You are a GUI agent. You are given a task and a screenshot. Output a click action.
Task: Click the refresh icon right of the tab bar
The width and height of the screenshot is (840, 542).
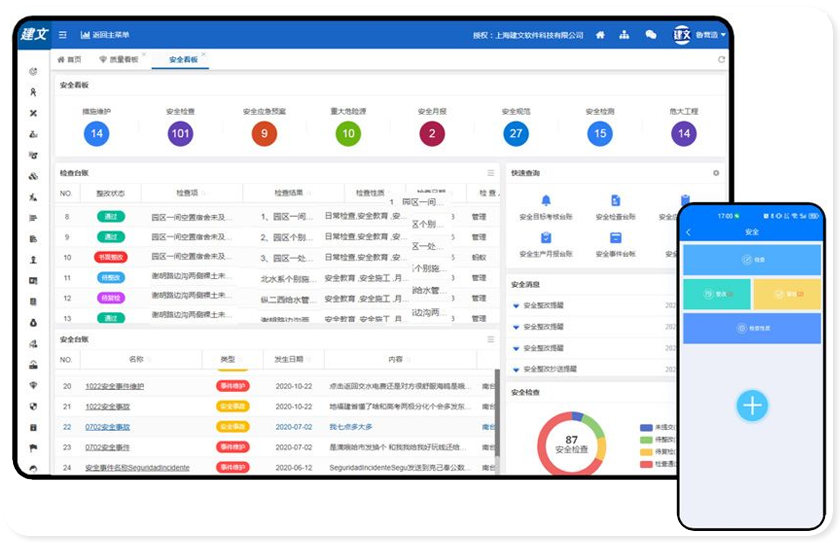pos(721,60)
